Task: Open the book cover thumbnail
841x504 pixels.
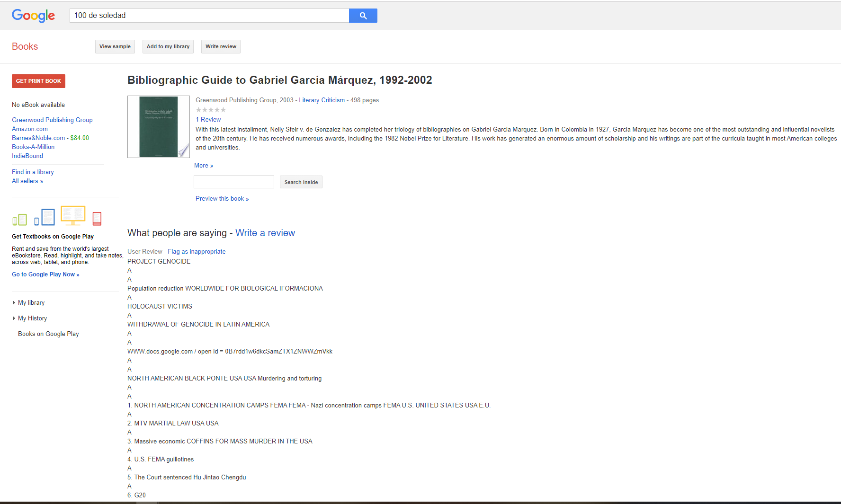Action: pos(159,127)
